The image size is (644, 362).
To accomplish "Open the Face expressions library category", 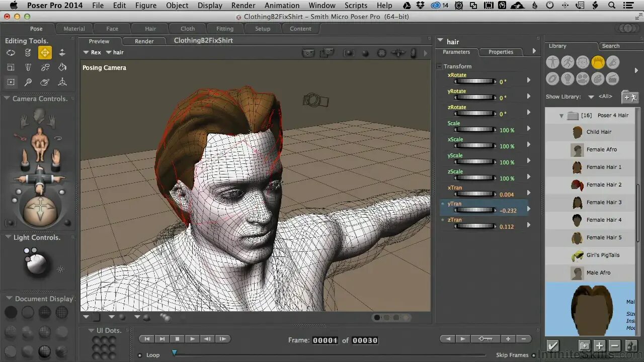I will pos(583,62).
